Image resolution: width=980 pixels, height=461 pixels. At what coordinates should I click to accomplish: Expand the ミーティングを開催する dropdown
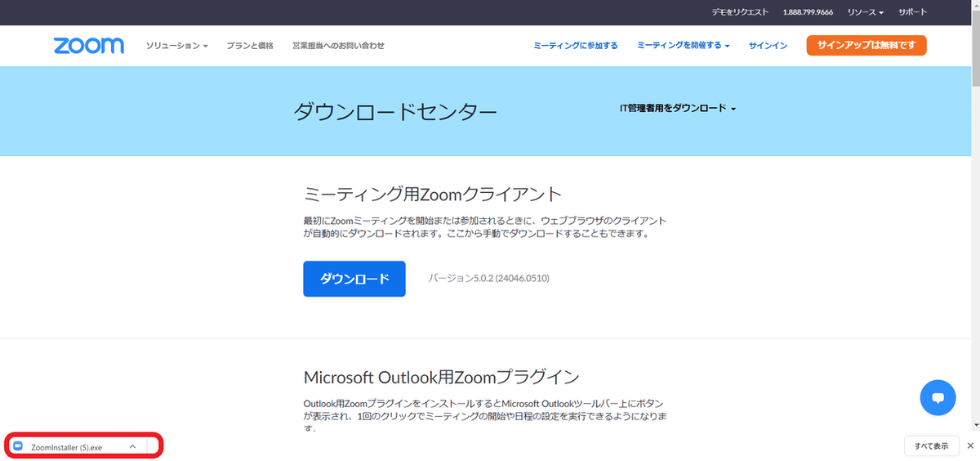(x=684, y=46)
